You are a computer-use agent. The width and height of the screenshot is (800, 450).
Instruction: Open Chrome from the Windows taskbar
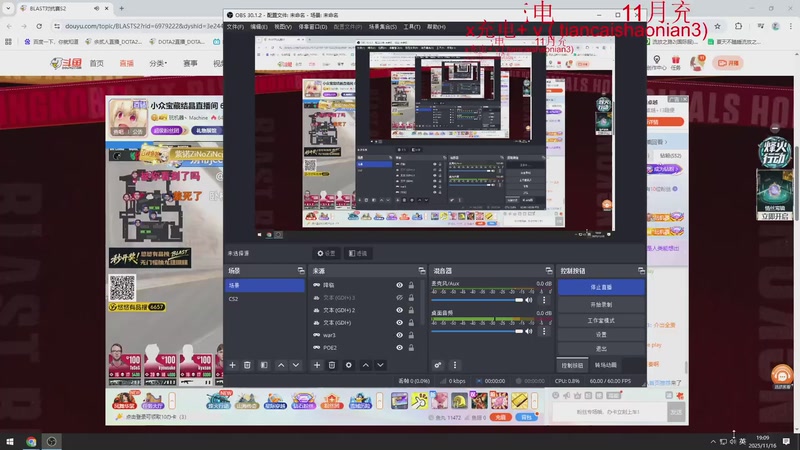point(31,441)
